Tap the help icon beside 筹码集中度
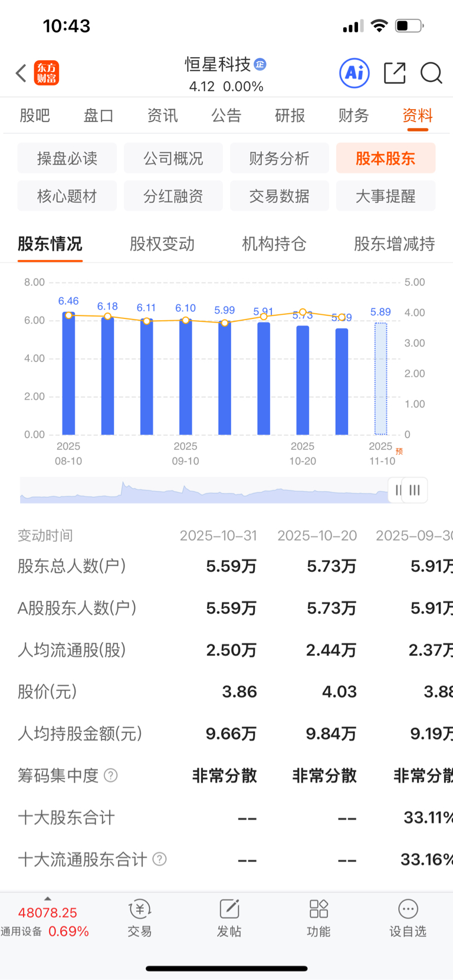Screen dimensions: 453x980 pos(111,775)
